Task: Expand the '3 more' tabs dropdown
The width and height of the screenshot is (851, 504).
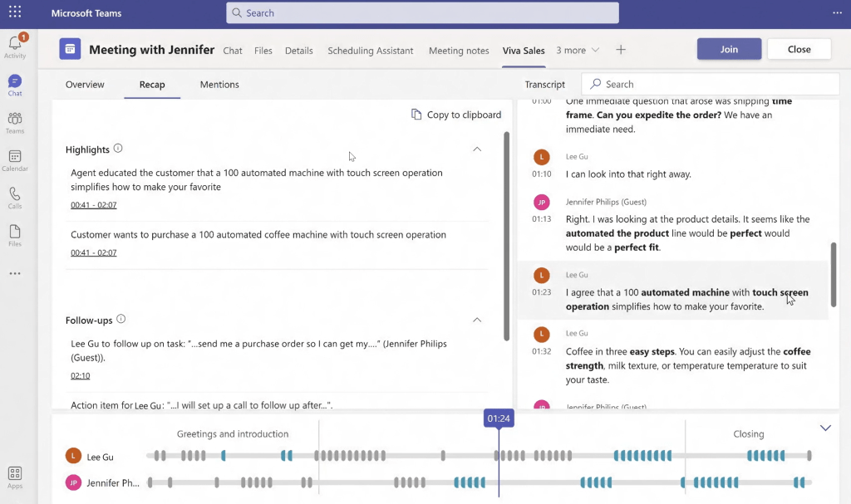Action: click(x=578, y=50)
